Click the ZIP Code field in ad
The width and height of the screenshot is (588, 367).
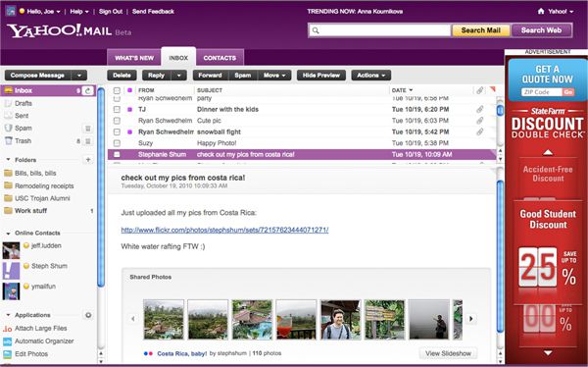[541, 92]
